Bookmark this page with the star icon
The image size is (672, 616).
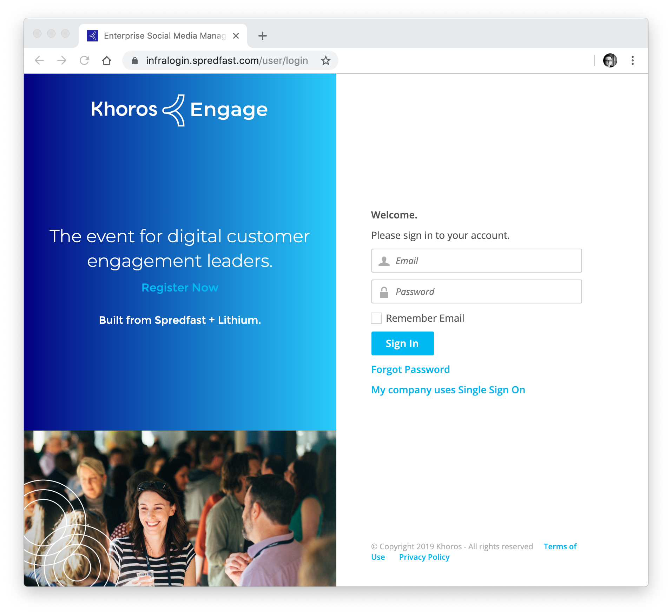pos(326,60)
